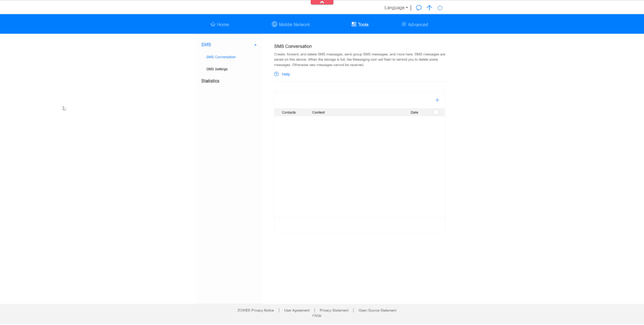The width and height of the screenshot is (644, 325).
Task: Collapse the SMS sidebar section
Action: tap(255, 45)
